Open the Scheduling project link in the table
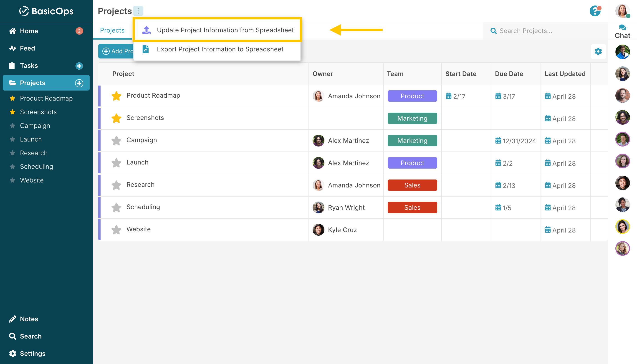This screenshot has height=364, width=637. (143, 207)
